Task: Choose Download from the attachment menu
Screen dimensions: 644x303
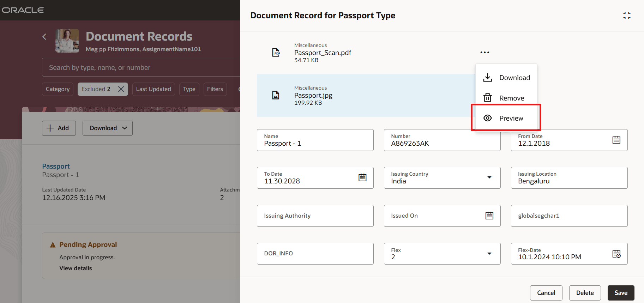Action: coord(506,78)
